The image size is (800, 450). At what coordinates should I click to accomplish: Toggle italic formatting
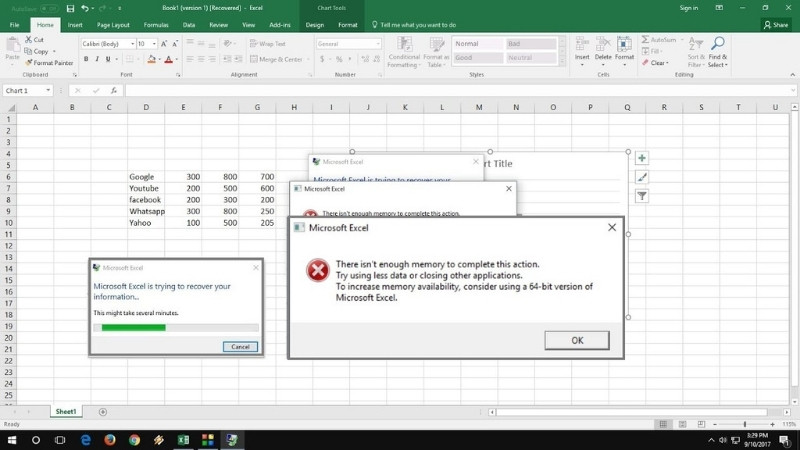coord(97,59)
